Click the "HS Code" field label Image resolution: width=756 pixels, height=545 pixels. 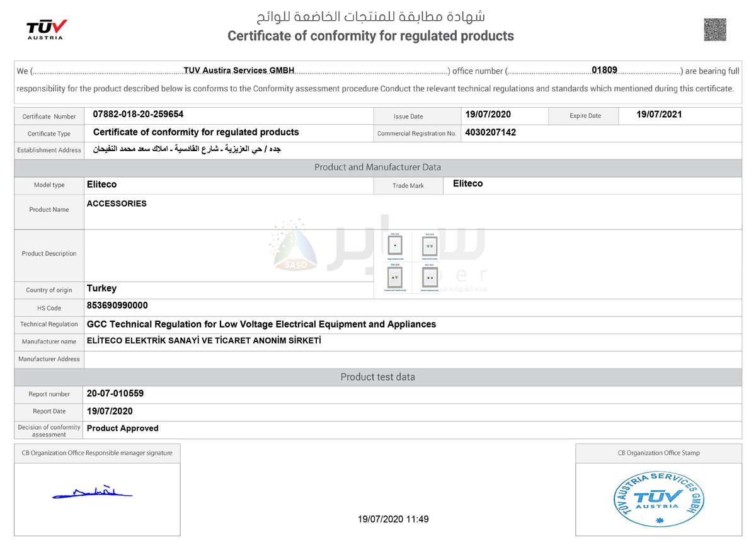coord(49,308)
